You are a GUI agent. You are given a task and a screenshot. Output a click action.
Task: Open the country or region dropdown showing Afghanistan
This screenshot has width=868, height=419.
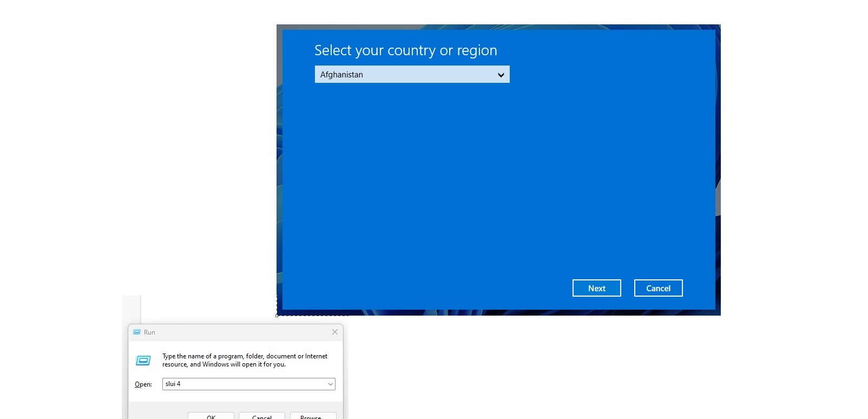click(x=412, y=75)
